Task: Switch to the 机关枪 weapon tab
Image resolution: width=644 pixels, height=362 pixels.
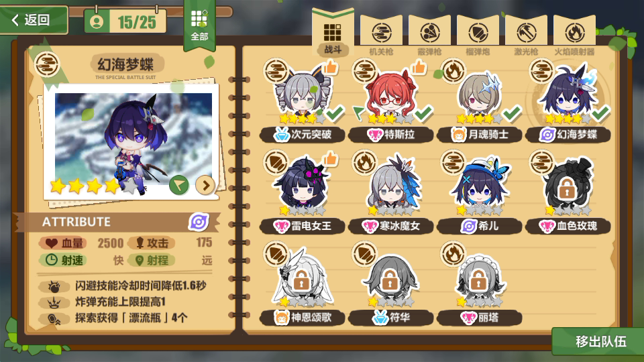Action: pos(381,36)
